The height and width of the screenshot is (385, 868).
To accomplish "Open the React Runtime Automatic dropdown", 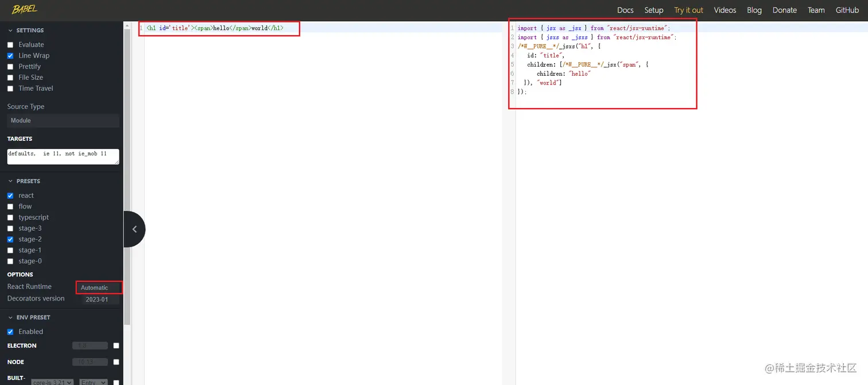I will point(99,287).
